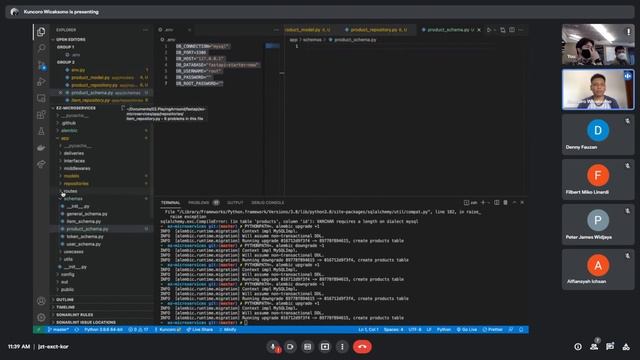Open the product_repository.py editor tab
Image resolution: width=640 pixels, height=360 pixels.
coord(378,30)
